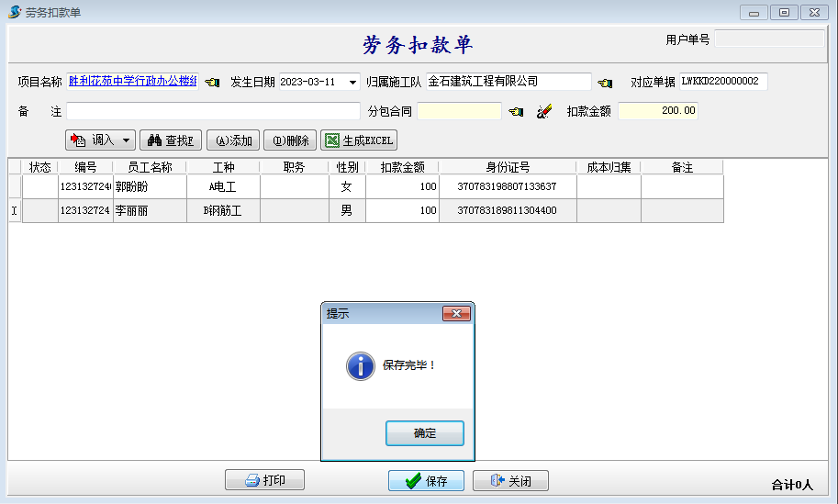
Task: Open the 发生日期 date dropdown
Action: coord(353,82)
